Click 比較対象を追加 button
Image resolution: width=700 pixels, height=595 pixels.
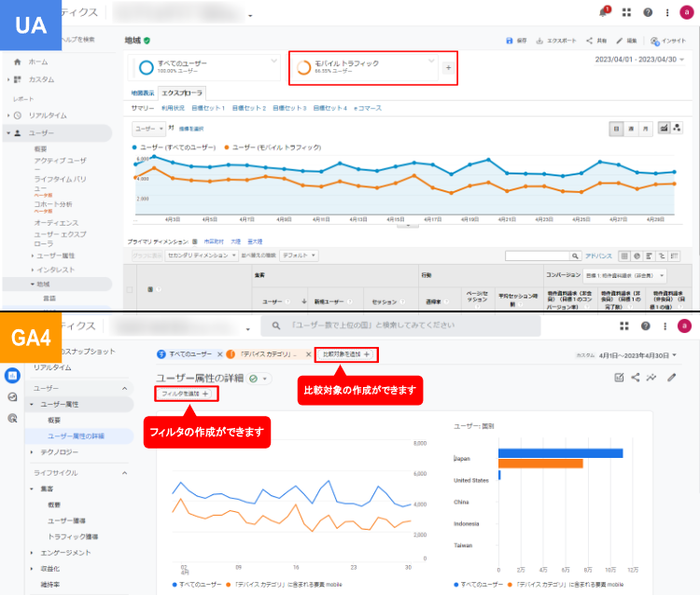pyautogui.click(x=346, y=354)
